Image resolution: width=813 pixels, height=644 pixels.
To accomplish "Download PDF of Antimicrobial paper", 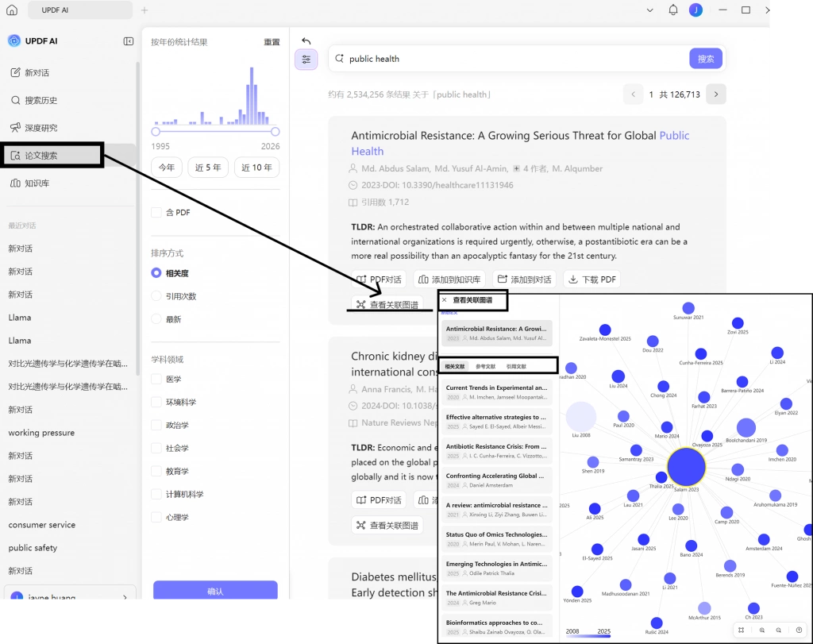I will pos(592,280).
